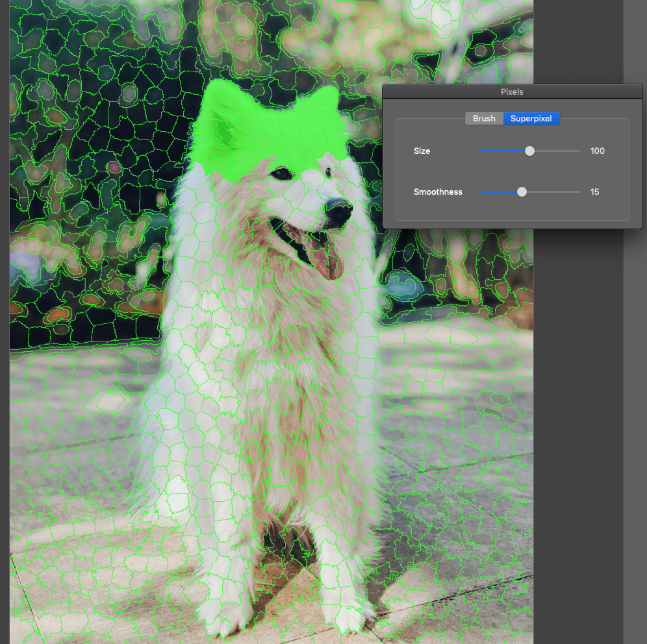Click the Pixels panel title bar
Screen dimensions: 647x644
point(512,92)
